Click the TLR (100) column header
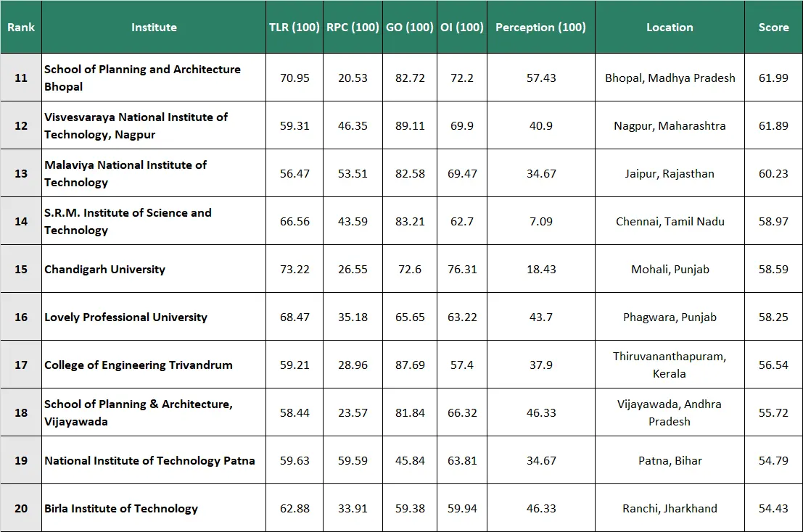The width and height of the screenshot is (803, 532). tap(294, 28)
